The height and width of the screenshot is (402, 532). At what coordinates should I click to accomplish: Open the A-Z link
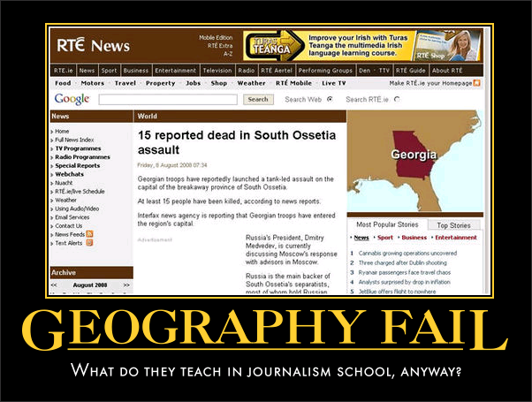(x=228, y=54)
